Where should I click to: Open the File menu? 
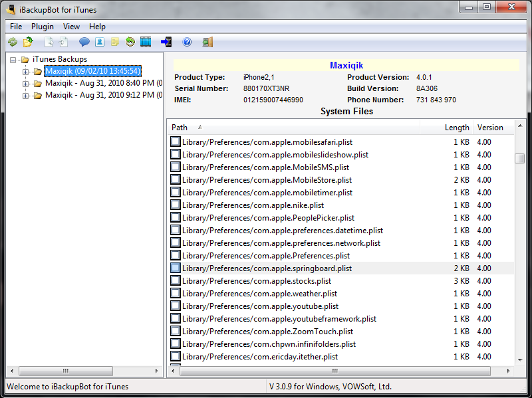coord(16,27)
